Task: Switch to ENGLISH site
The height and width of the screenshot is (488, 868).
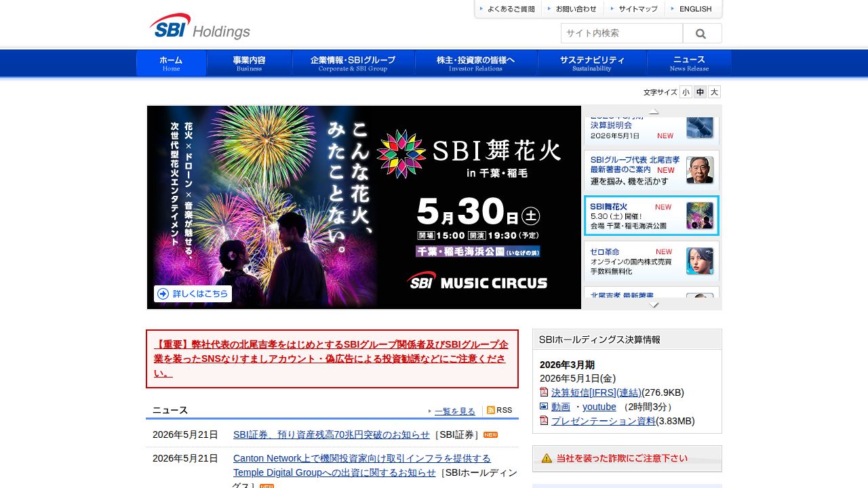Action: 692,9
